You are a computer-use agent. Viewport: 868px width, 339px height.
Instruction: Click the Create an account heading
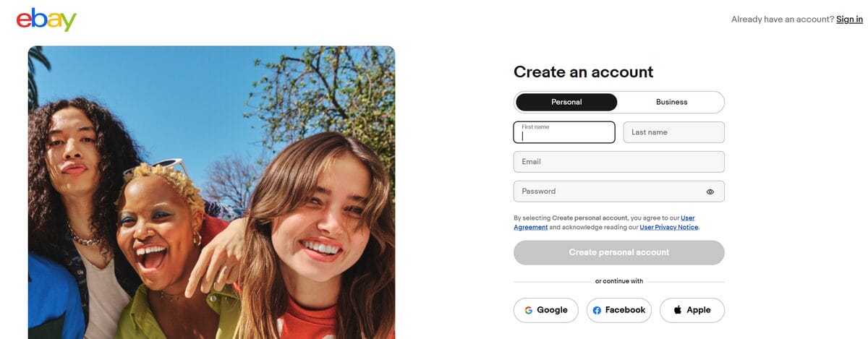[x=583, y=72]
